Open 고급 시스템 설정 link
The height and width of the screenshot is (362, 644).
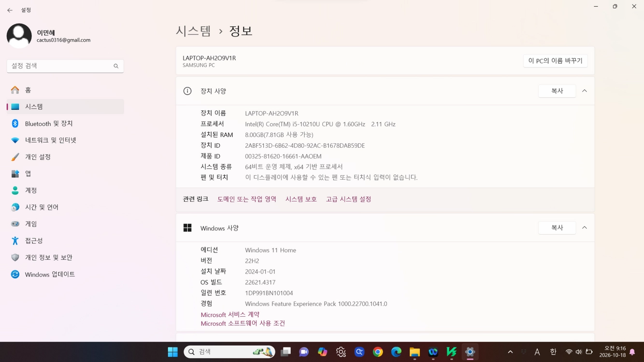click(x=348, y=199)
